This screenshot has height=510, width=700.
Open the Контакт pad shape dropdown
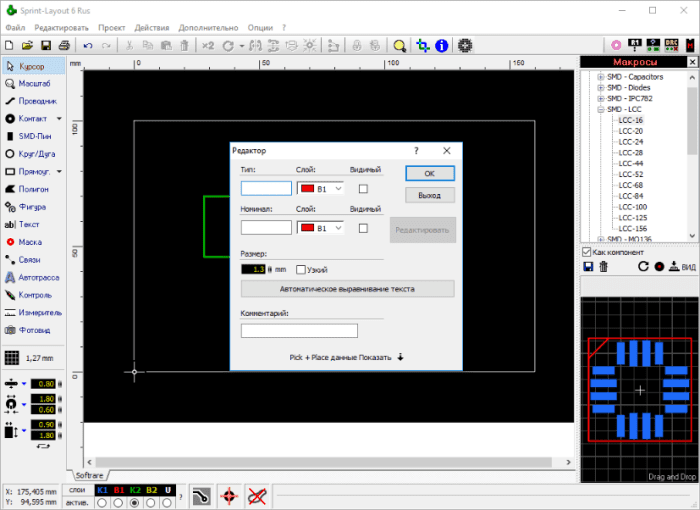pos(59,119)
